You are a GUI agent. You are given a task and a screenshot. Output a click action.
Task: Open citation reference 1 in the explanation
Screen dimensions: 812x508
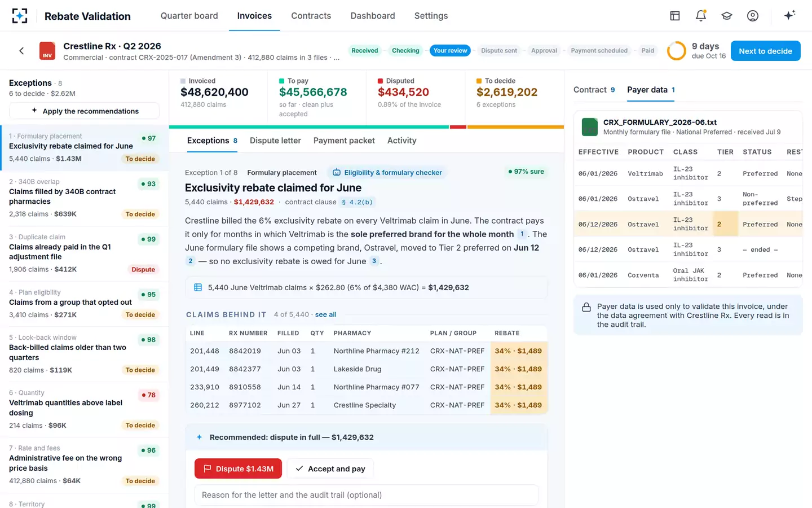point(522,234)
